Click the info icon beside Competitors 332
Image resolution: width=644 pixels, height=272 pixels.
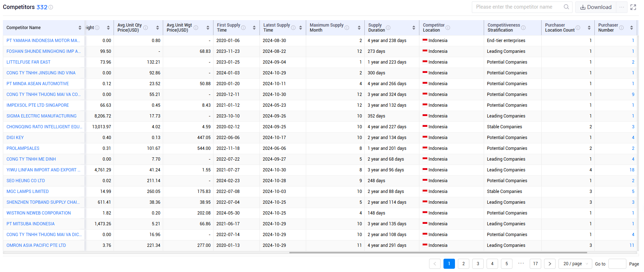[51, 7]
